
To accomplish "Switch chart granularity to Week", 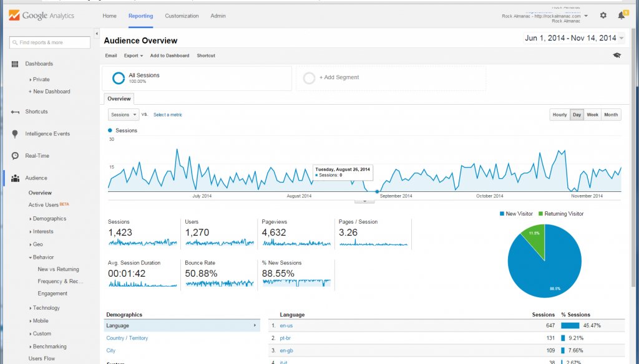I will (592, 115).
